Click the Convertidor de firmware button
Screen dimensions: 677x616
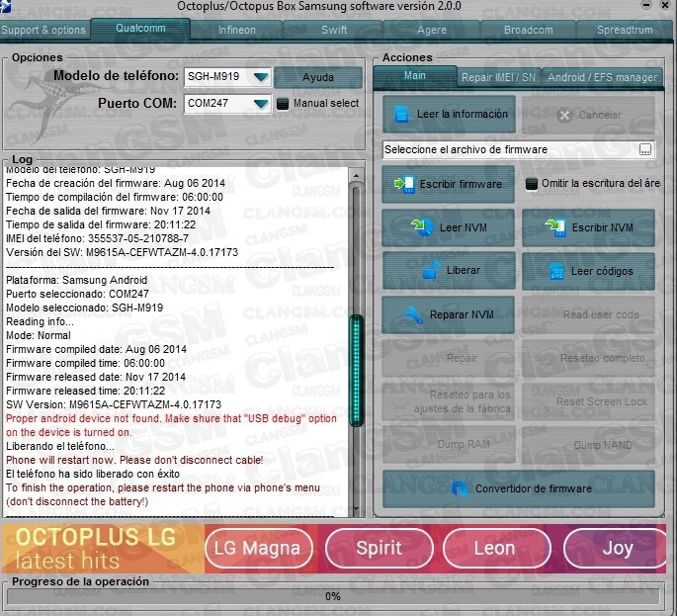(519, 488)
